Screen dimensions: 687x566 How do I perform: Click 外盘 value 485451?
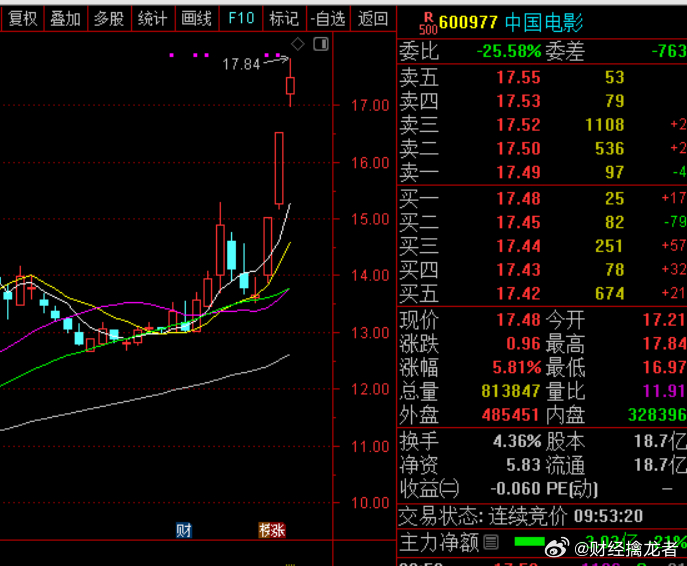click(x=510, y=414)
